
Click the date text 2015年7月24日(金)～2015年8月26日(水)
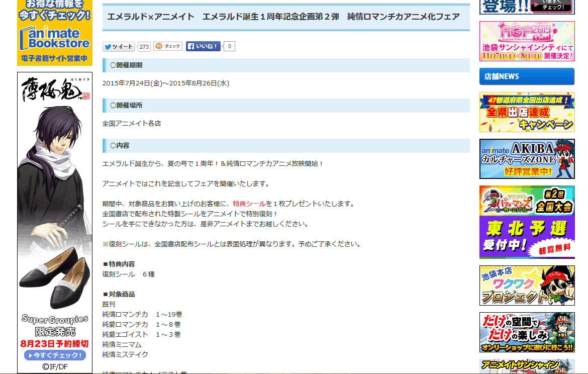tap(166, 83)
